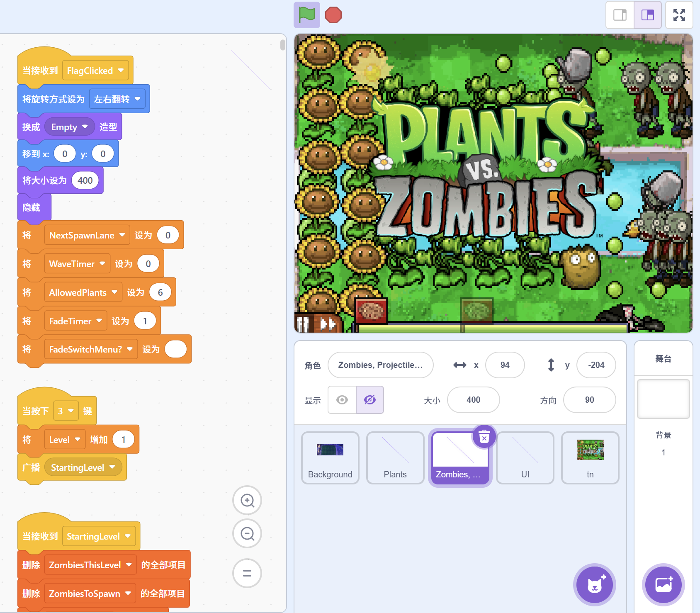
Task: Edit NextSpawnLane value 0
Action: coord(168,235)
